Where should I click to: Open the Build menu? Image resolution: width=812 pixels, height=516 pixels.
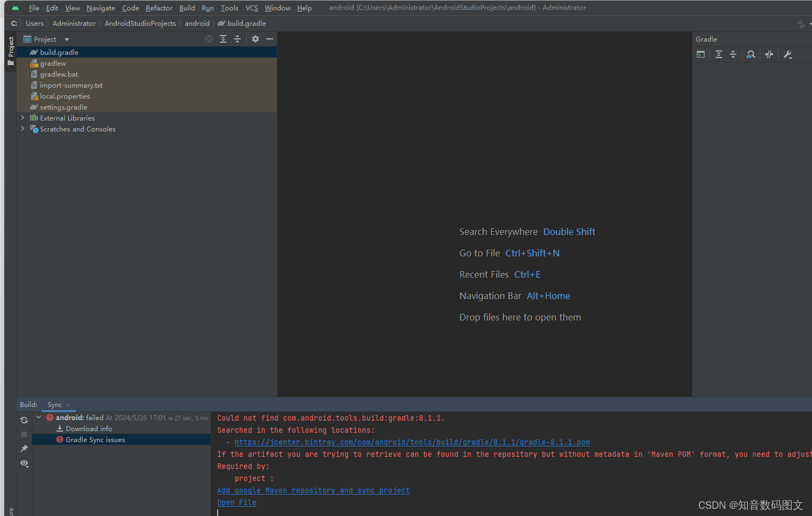187,8
